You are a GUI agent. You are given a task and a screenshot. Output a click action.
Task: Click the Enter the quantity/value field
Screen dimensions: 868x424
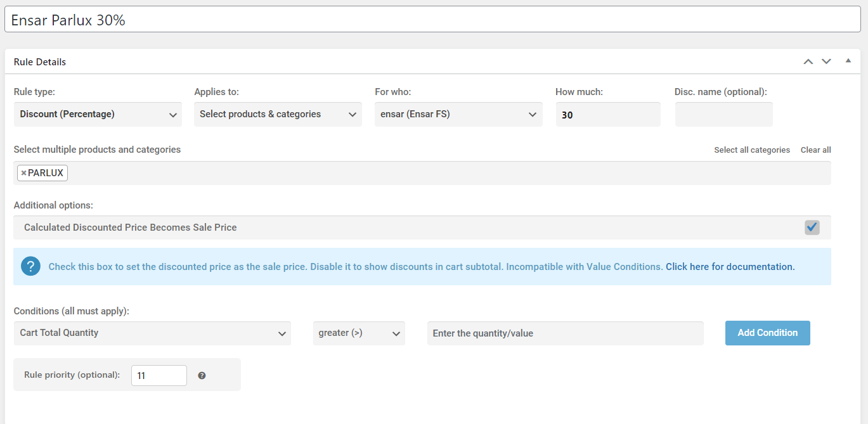pos(565,333)
